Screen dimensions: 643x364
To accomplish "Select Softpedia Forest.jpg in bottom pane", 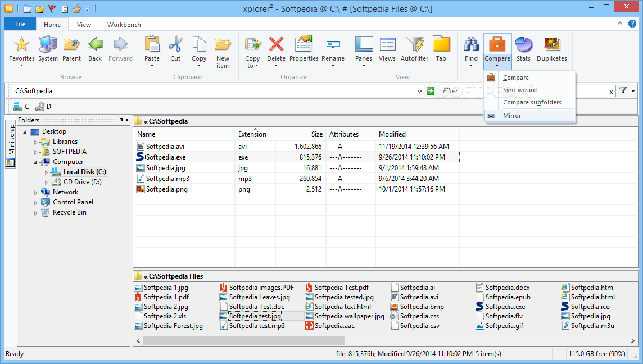I will [x=169, y=326].
